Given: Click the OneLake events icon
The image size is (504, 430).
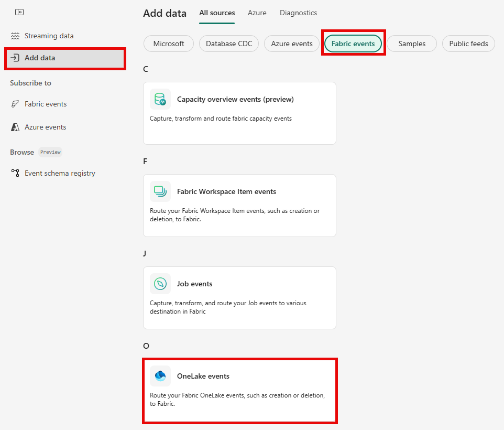Looking at the screenshot, I should pos(160,376).
